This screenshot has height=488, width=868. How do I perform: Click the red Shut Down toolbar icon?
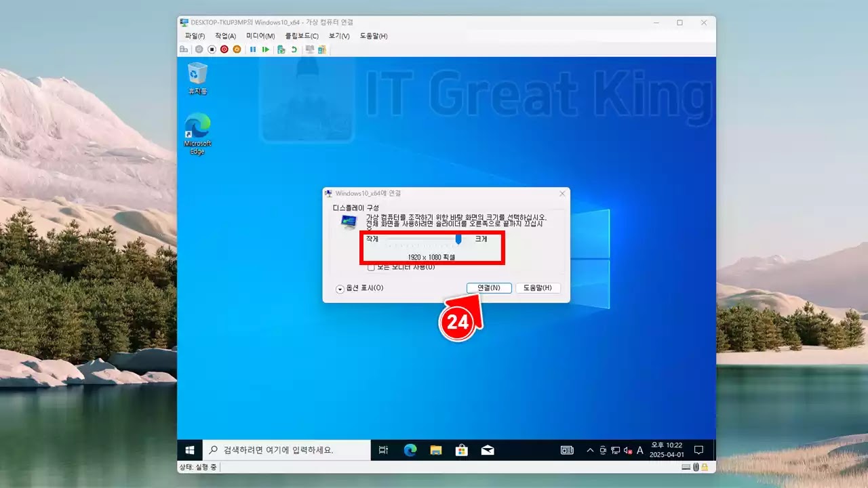224,49
